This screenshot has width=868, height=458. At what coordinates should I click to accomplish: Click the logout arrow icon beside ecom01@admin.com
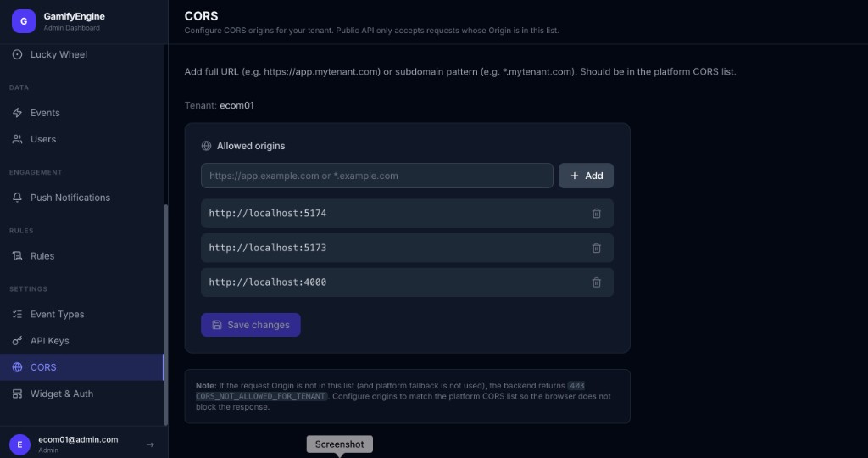(x=150, y=444)
